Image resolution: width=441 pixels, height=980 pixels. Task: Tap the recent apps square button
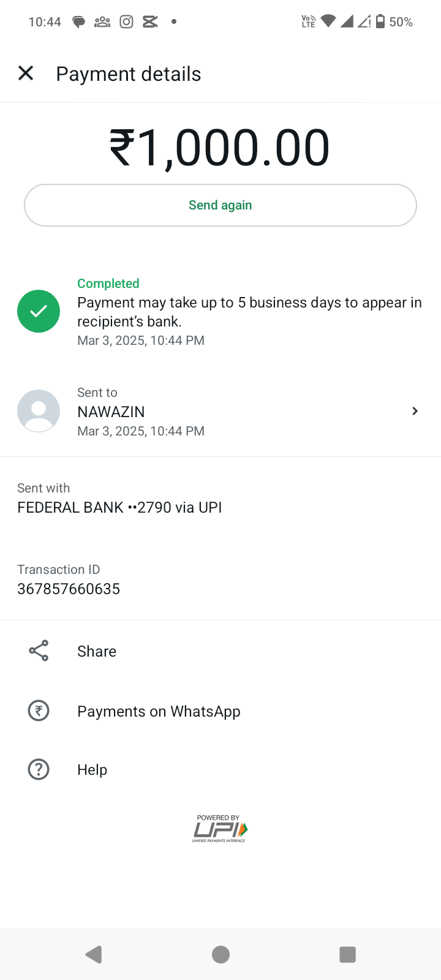tap(347, 954)
